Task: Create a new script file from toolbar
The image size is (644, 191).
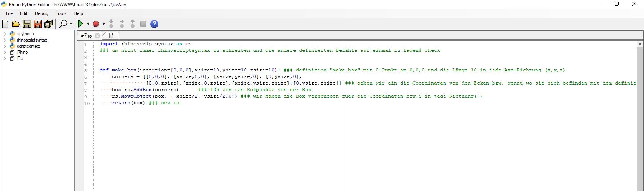Action: click(x=5, y=24)
